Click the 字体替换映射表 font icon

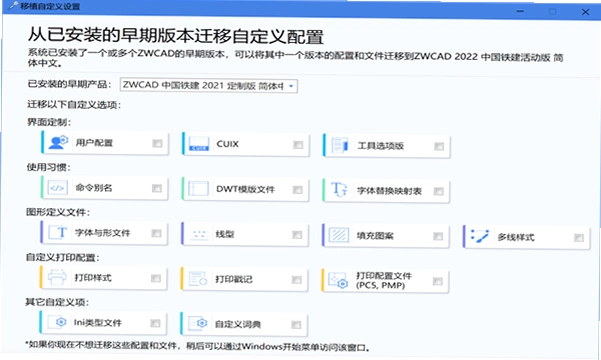coord(339,190)
